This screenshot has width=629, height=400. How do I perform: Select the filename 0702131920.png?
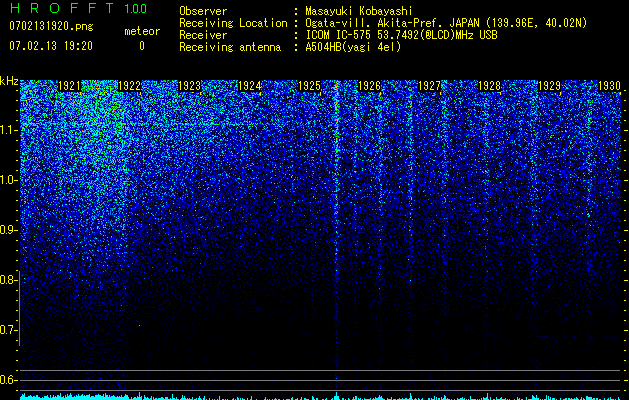point(51,26)
